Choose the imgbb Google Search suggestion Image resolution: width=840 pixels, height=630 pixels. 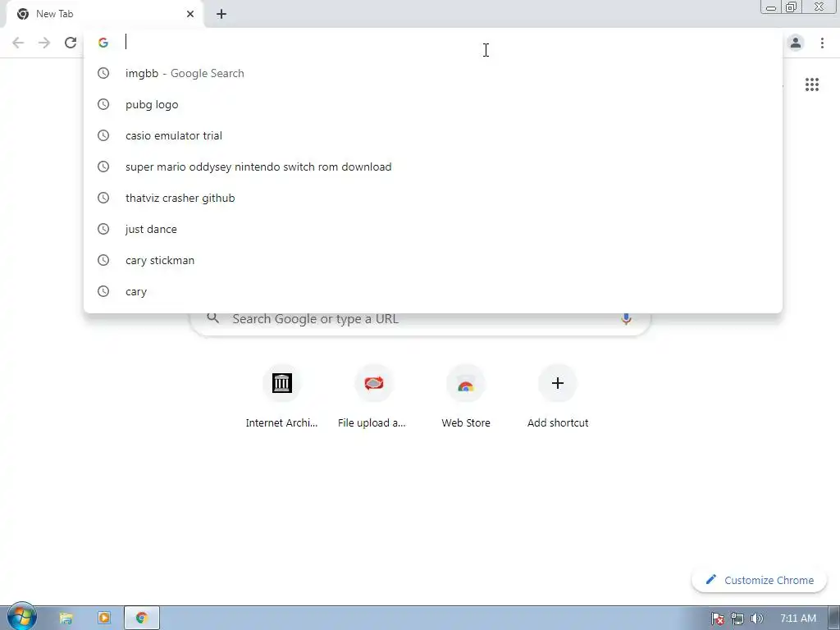[433, 73]
